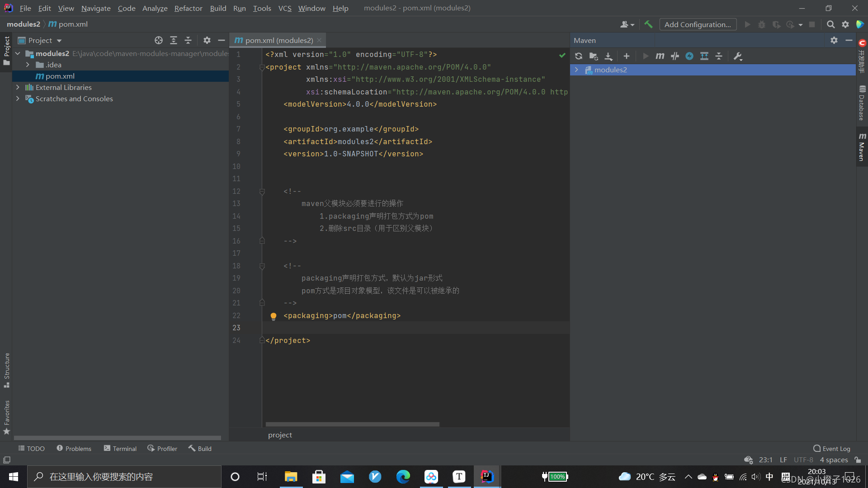The width and height of the screenshot is (868, 488).
Task: Open the Tools menu
Action: point(262,8)
